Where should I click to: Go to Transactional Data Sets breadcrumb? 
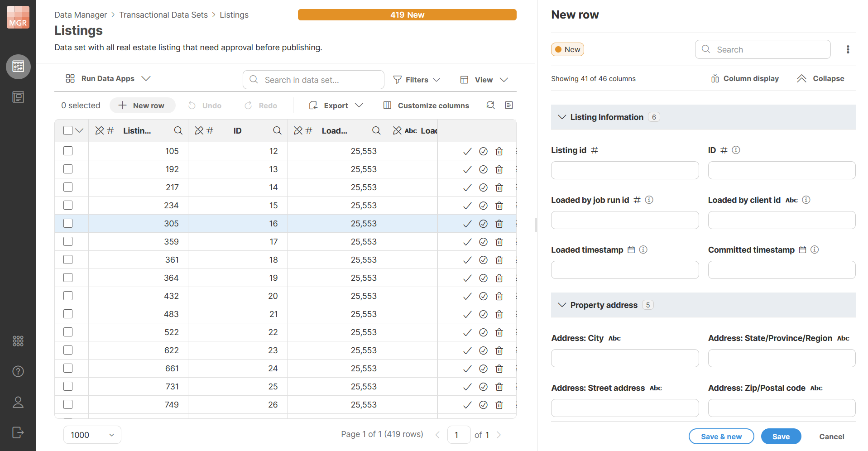click(x=163, y=15)
